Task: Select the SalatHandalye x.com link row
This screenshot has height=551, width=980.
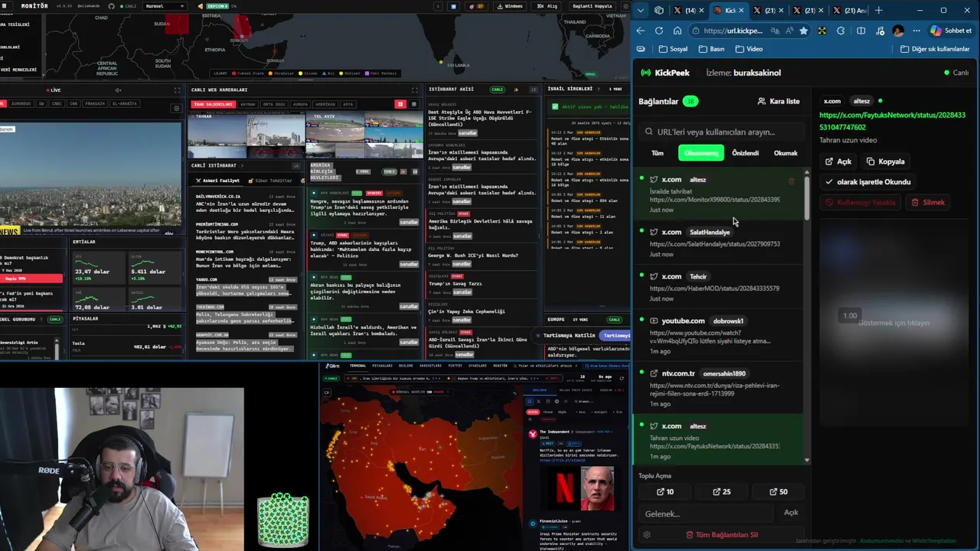Action: (x=718, y=243)
